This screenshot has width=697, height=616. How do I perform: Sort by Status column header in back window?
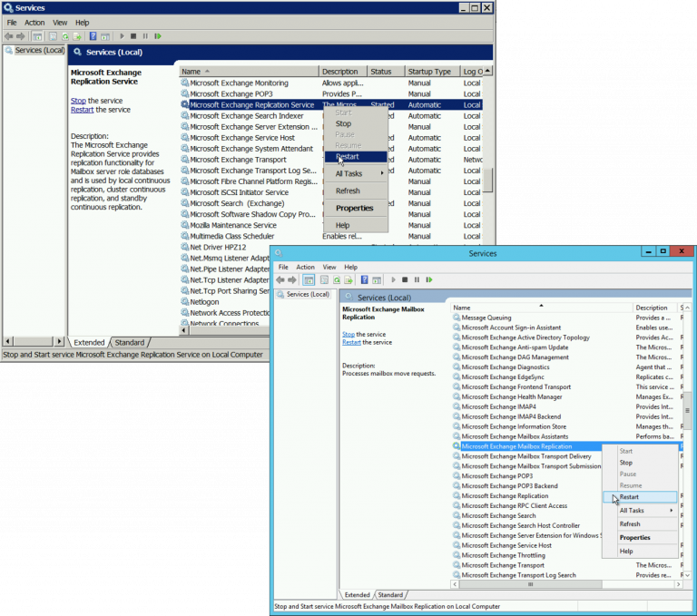(386, 72)
